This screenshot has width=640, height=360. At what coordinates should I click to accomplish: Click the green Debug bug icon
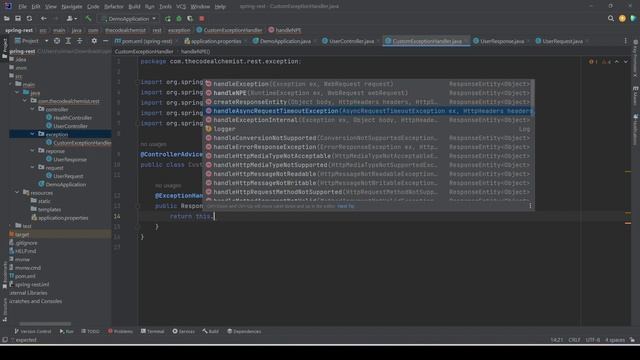tap(179, 18)
